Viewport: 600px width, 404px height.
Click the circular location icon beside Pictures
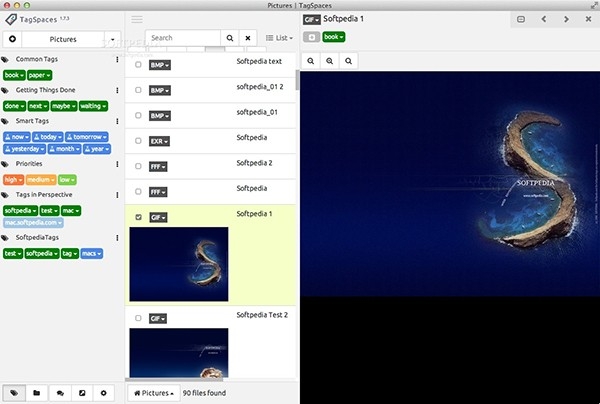pos(12,39)
